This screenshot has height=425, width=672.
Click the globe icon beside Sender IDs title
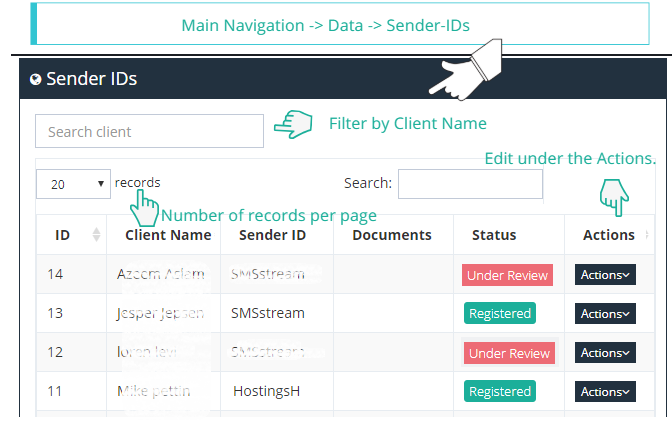(36, 79)
